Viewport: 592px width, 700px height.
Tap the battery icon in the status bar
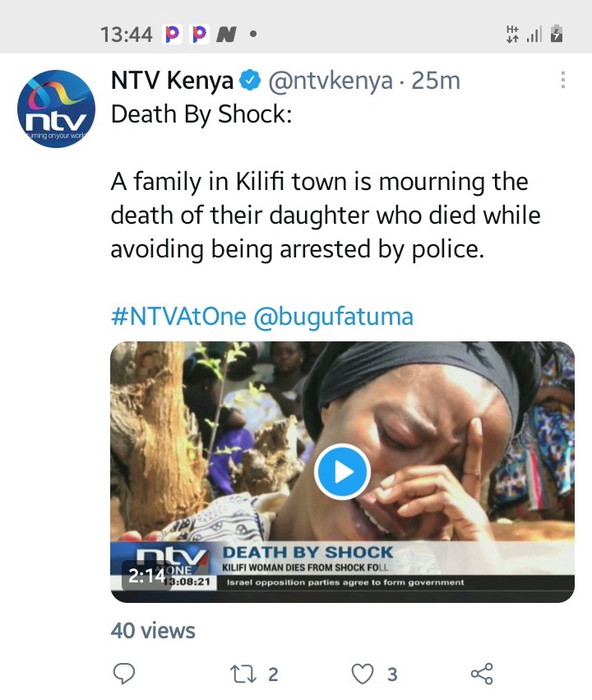click(557, 34)
